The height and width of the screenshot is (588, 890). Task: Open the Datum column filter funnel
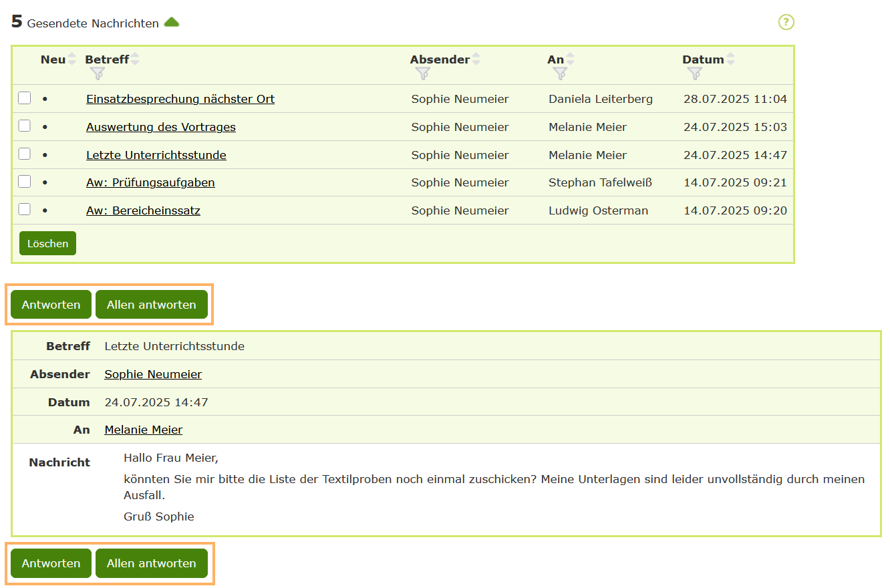click(x=695, y=73)
